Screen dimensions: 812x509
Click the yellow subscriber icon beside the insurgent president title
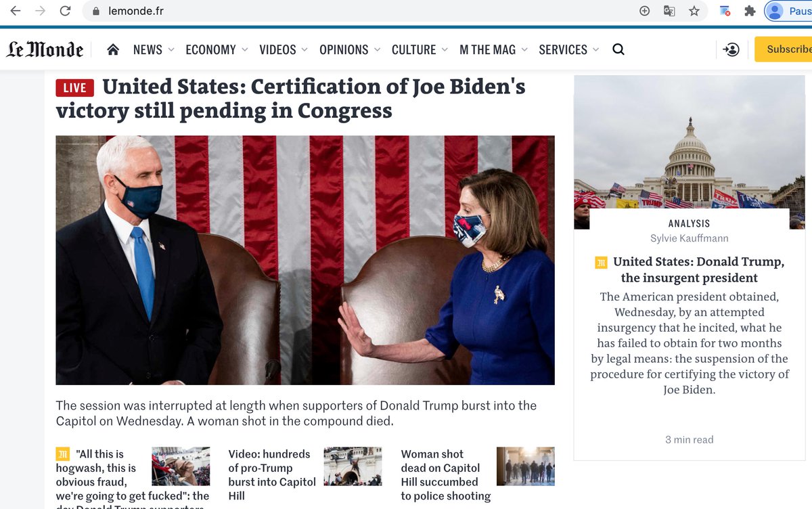click(x=601, y=262)
